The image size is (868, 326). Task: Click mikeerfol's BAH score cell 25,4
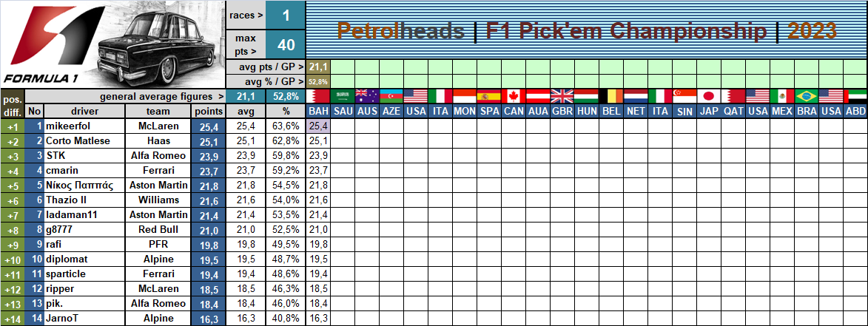click(x=318, y=126)
